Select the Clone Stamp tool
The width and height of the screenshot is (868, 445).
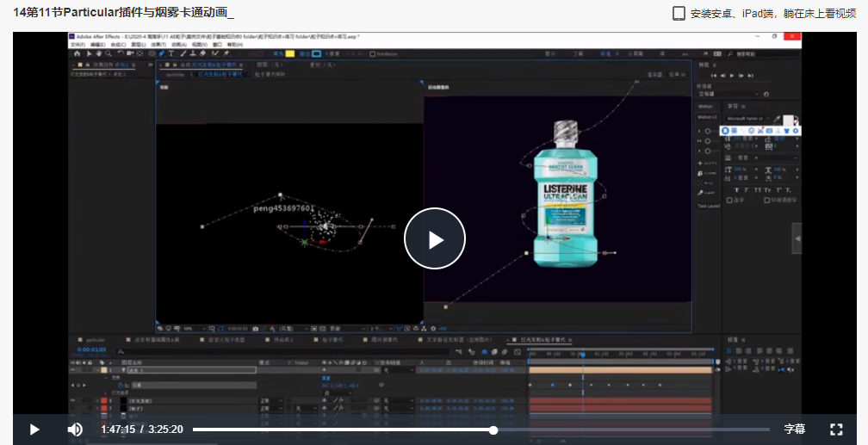tap(193, 53)
